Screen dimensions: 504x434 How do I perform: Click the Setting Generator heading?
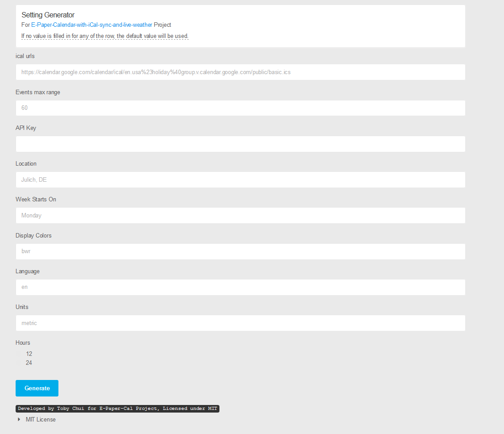(48, 15)
